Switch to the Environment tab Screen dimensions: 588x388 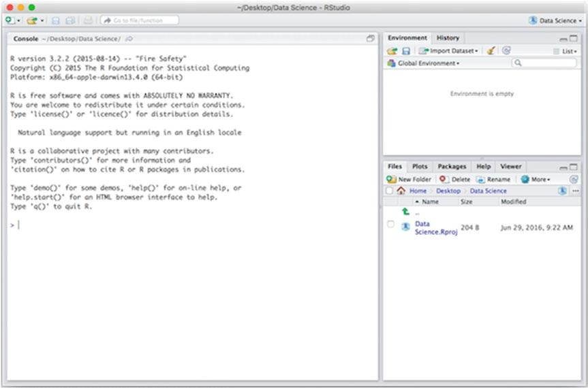(x=407, y=38)
